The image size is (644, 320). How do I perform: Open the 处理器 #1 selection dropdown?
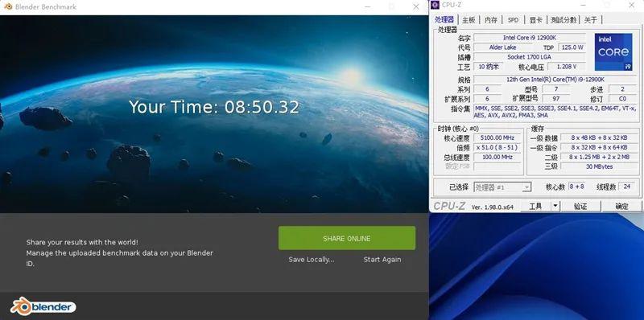coord(502,187)
